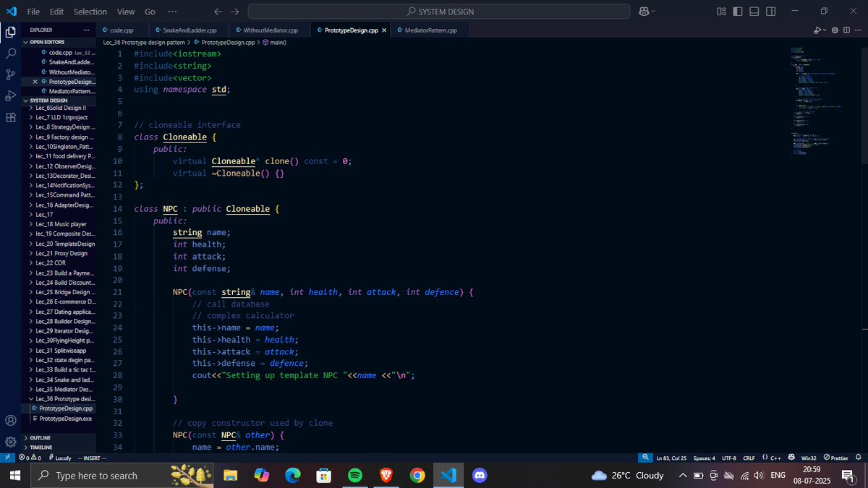Run the C++ file using the play icon
868x488 pixels.
coord(817,30)
